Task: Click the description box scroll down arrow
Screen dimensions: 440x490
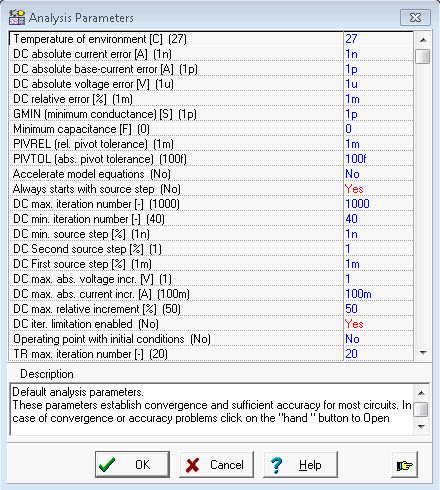Action: [421, 426]
